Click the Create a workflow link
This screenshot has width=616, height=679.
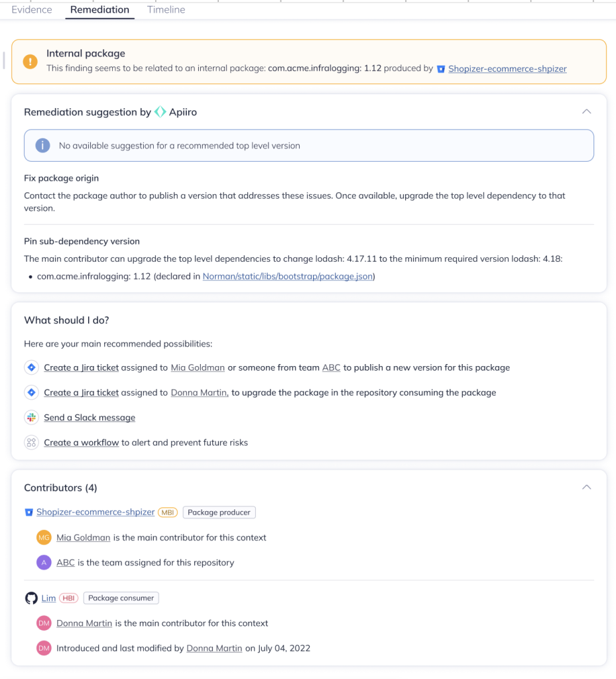tap(82, 442)
